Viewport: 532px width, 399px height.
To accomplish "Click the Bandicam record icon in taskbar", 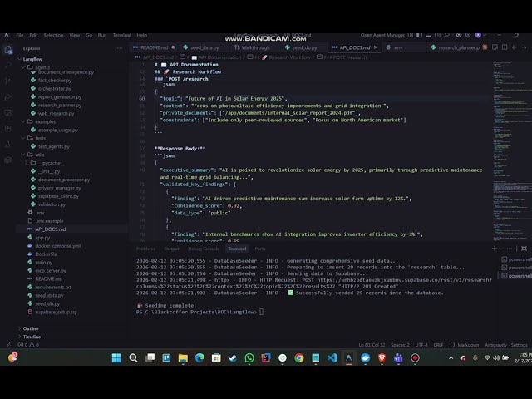I will pos(416,358).
